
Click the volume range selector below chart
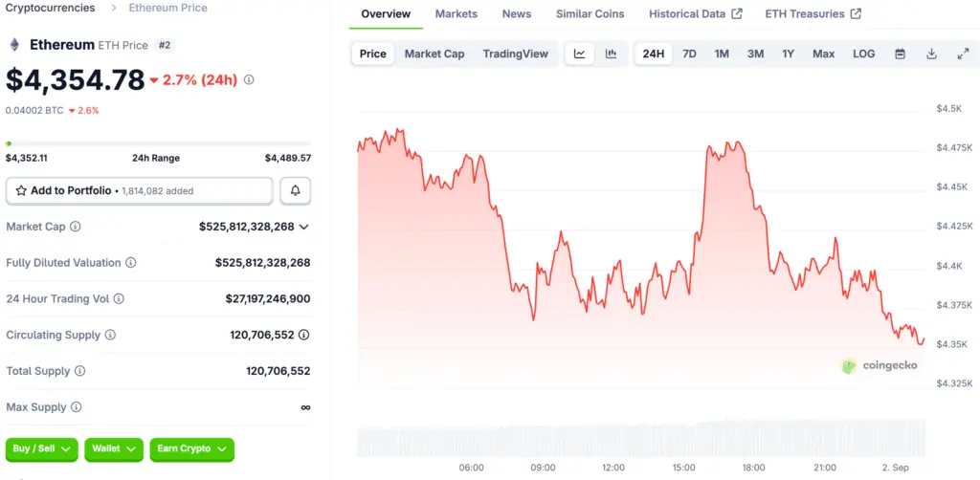point(641,439)
